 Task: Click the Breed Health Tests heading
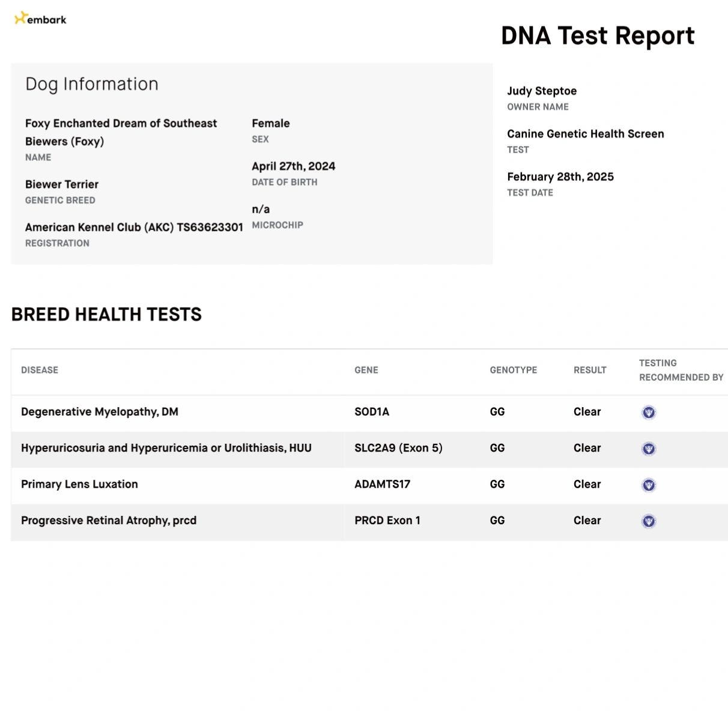(x=106, y=315)
